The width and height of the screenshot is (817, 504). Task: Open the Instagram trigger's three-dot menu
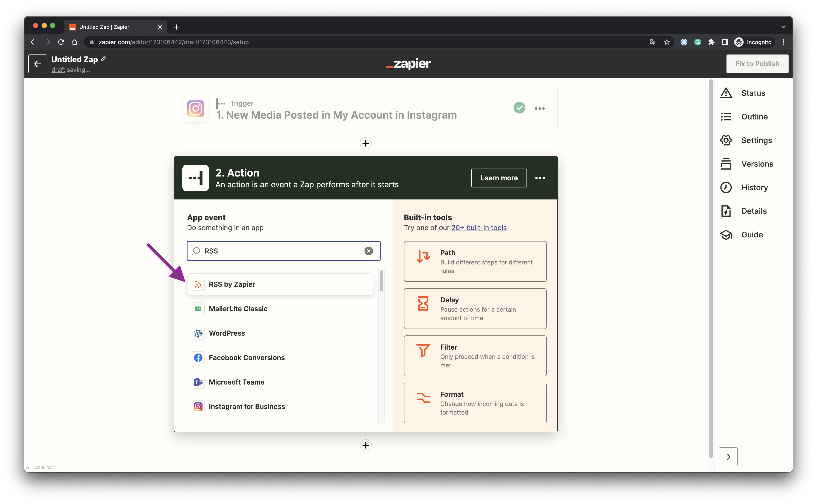coord(540,109)
